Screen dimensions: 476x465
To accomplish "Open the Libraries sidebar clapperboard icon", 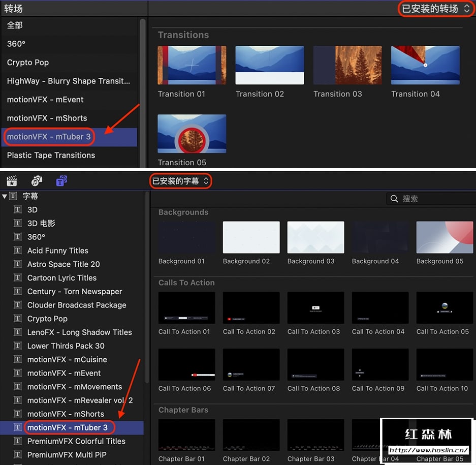I will (12, 181).
